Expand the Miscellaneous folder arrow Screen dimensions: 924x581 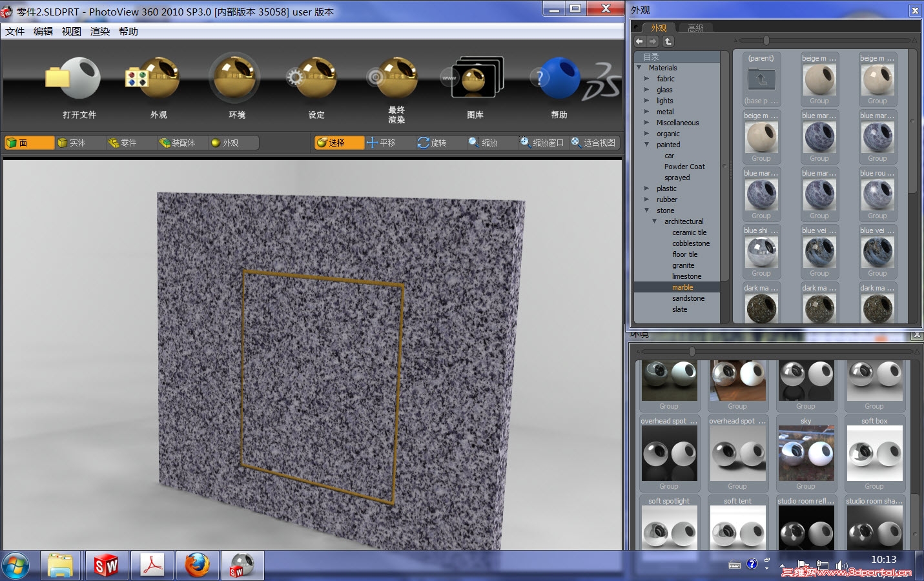click(x=646, y=123)
